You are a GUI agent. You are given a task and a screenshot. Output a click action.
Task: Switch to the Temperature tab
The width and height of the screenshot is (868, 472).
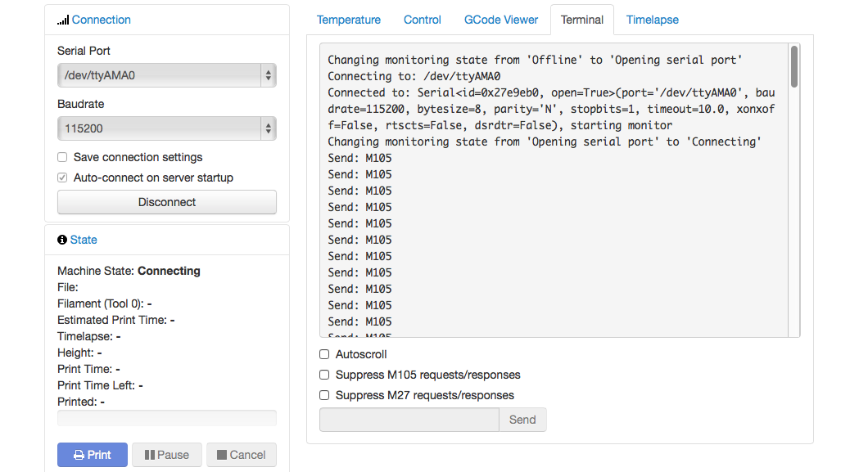coord(349,19)
